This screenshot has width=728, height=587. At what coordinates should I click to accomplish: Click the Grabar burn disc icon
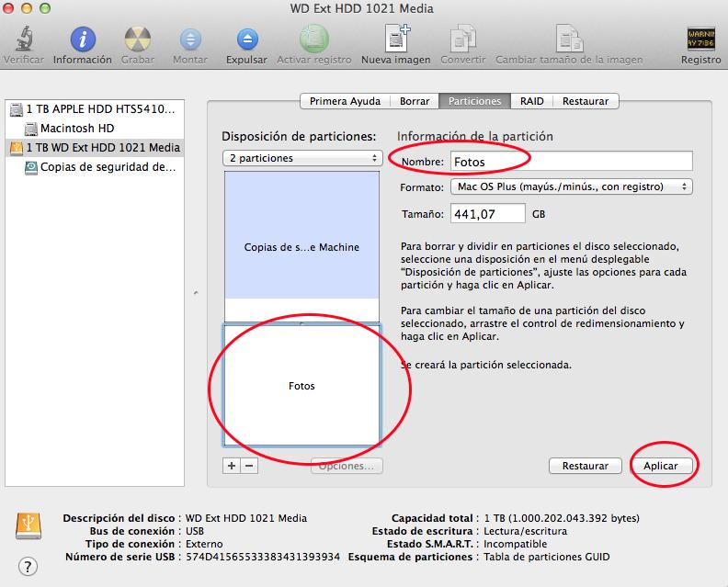(137, 40)
